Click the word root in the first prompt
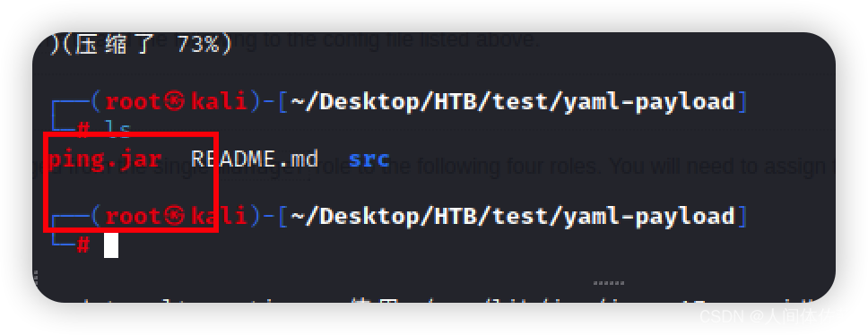Screen dimensions: 868x335 tap(134, 102)
